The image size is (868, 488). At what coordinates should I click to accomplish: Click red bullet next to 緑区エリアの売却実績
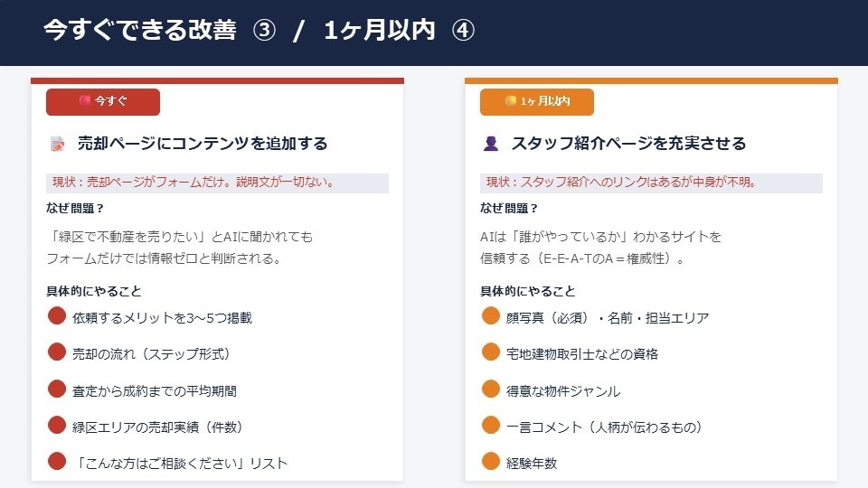pos(56,425)
